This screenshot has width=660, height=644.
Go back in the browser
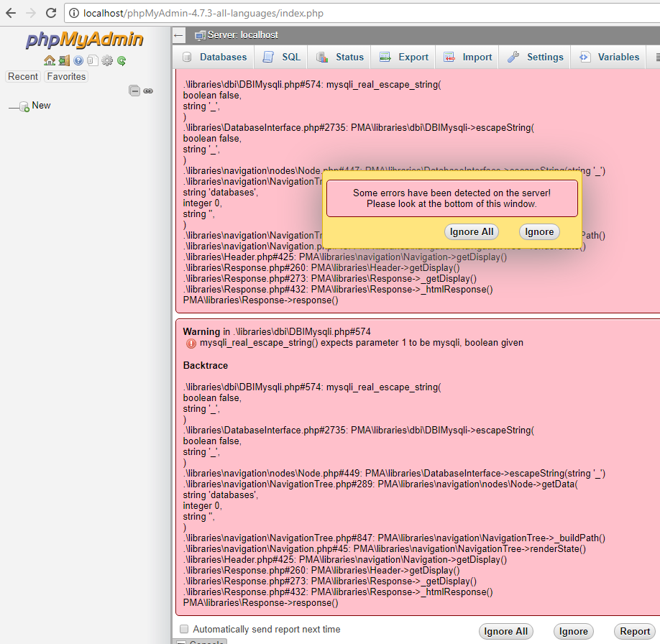(x=11, y=13)
